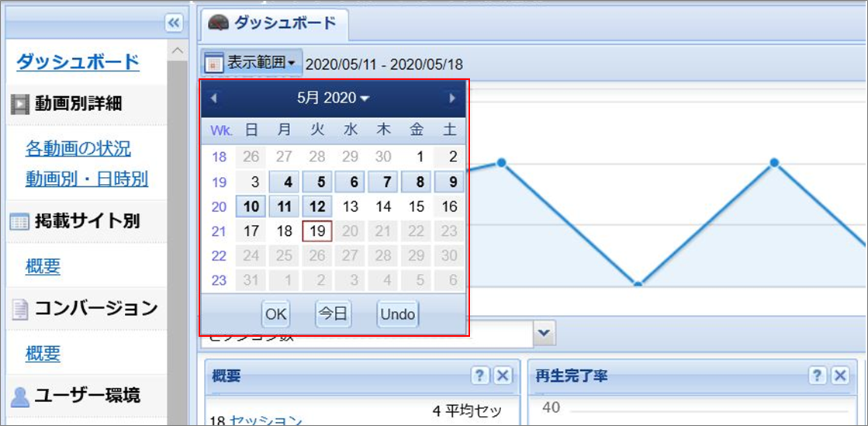Open the 表示範囲 date range dropdown
Image resolution: width=868 pixels, height=426 pixels.
(252, 63)
